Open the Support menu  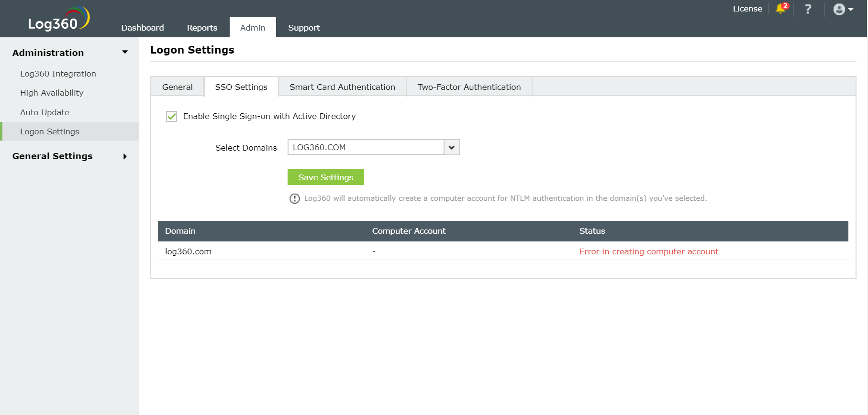click(x=304, y=28)
